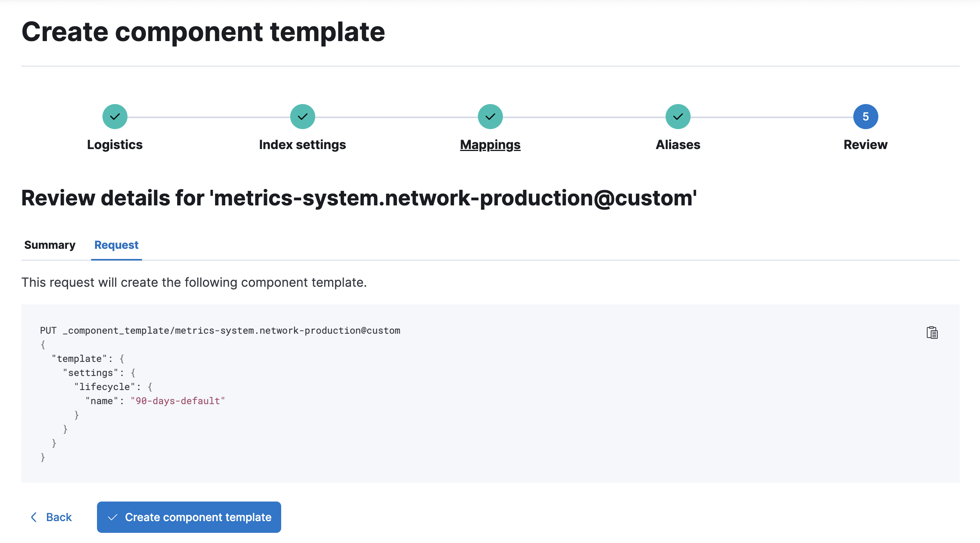Return to the Logistics step label
Viewport: 980px width, 543px height.
pyautogui.click(x=115, y=144)
